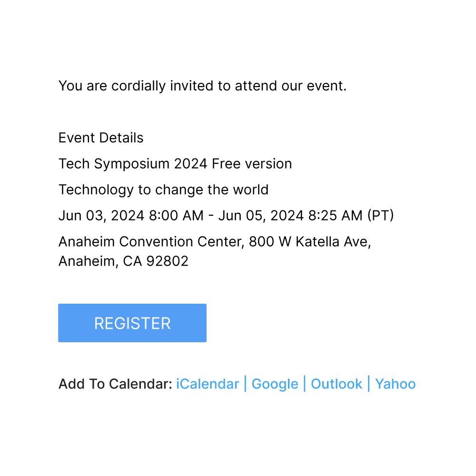Click the cordially invited sentence

tap(202, 86)
